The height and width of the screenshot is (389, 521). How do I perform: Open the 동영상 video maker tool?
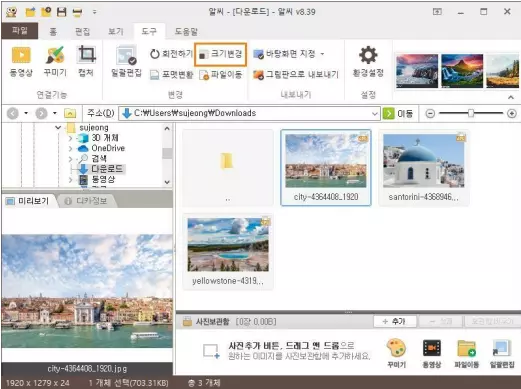(21, 62)
